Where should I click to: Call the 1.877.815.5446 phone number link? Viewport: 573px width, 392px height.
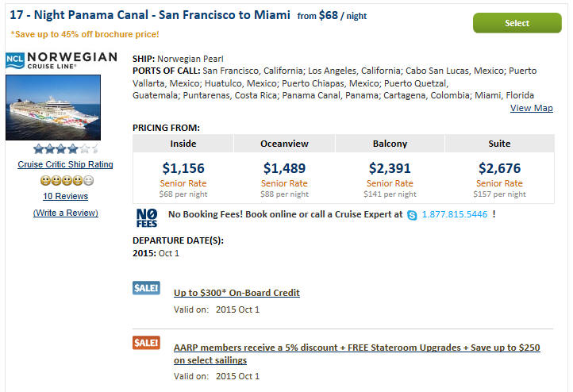(x=455, y=214)
